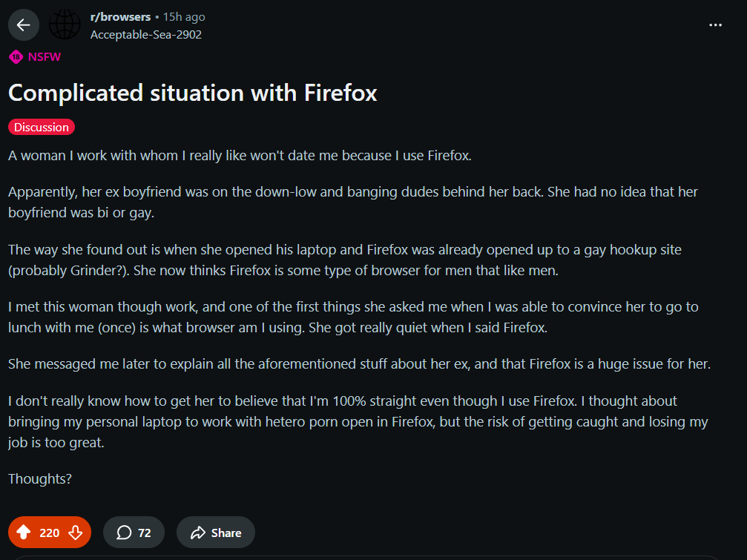
Task: Click the back arrow button
Action: tap(23, 25)
